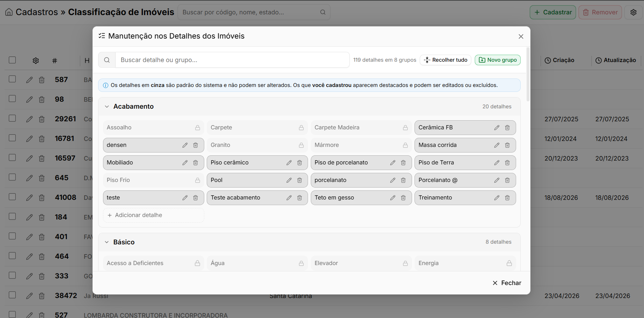Delete the Piso de porcelanato detail
Viewport: 644px width, 318px height.
click(403, 163)
